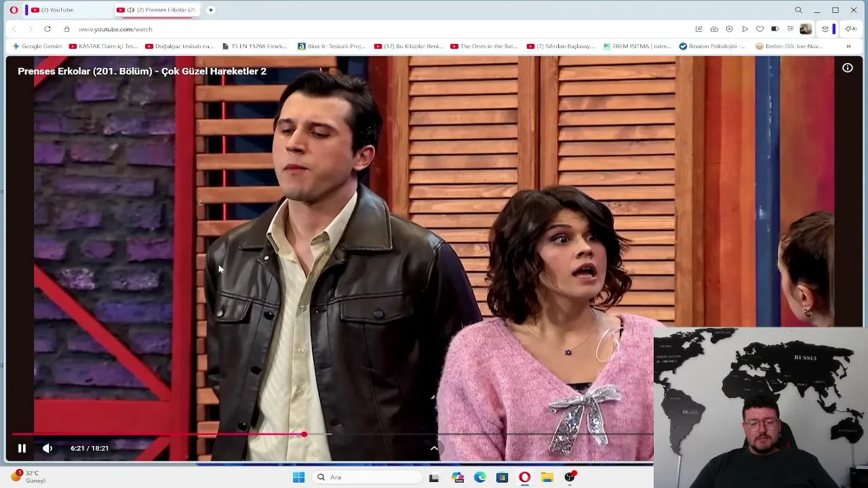Add page to bookmarks with heart icon
This screenshot has height=488, width=868.
pyautogui.click(x=760, y=29)
